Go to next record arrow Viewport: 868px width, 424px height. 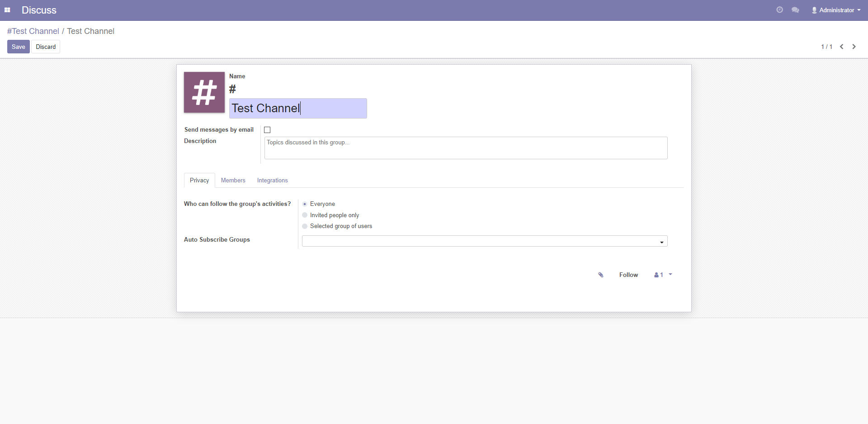(x=854, y=47)
